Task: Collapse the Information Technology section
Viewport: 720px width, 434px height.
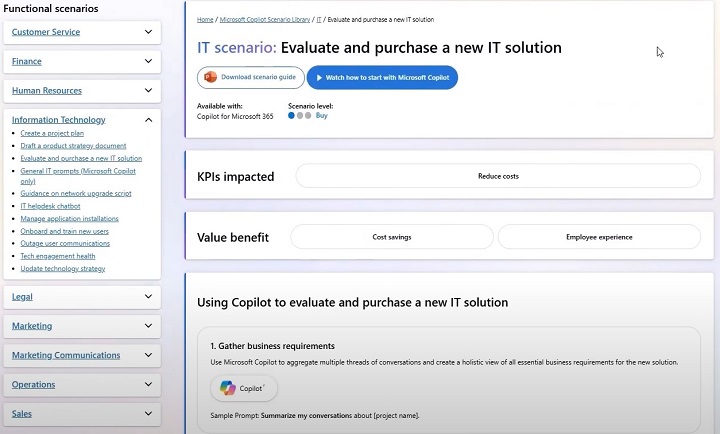Action: click(x=148, y=120)
